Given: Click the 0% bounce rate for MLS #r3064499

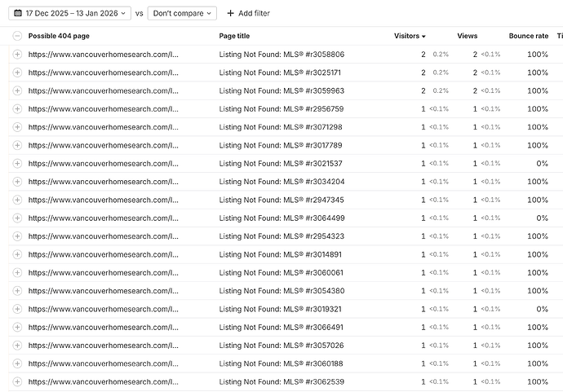Looking at the screenshot, I should 542,218.
